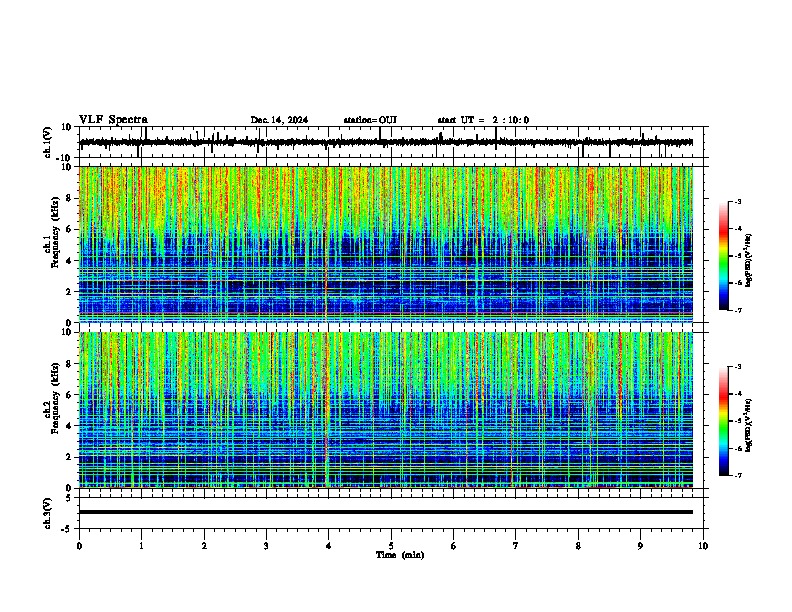Click the "-5" tick on ch.3(V) axis
The height and width of the screenshot is (612, 792).
(x=68, y=529)
